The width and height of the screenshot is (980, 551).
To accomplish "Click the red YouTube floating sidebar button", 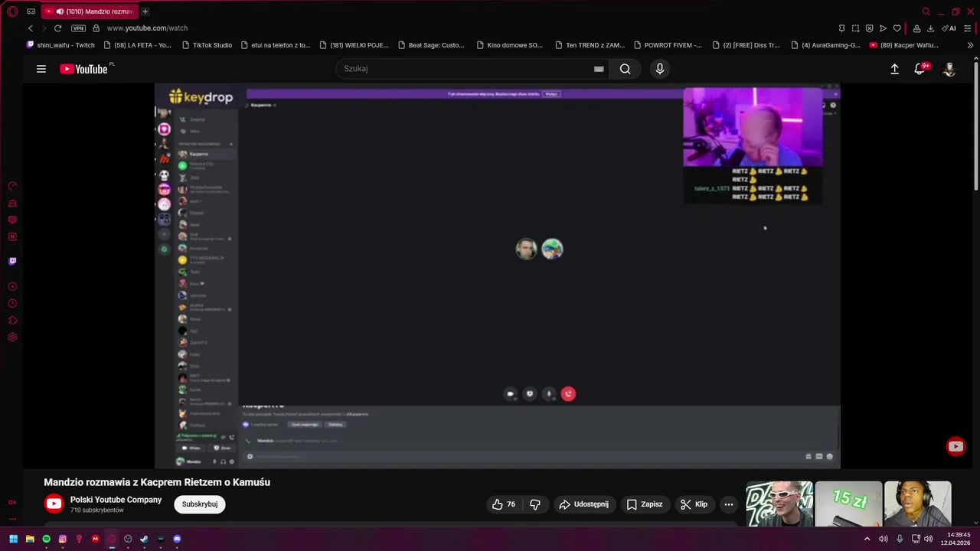I will click(x=955, y=447).
